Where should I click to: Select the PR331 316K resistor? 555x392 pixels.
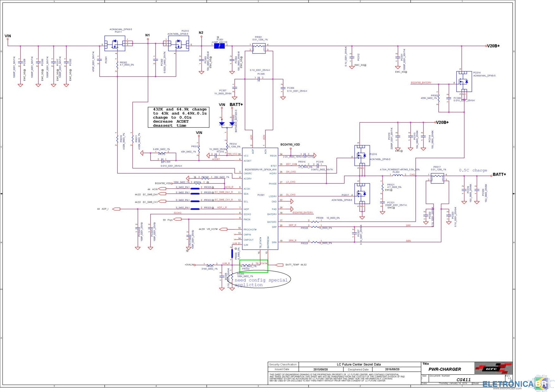pyautogui.click(x=210, y=265)
